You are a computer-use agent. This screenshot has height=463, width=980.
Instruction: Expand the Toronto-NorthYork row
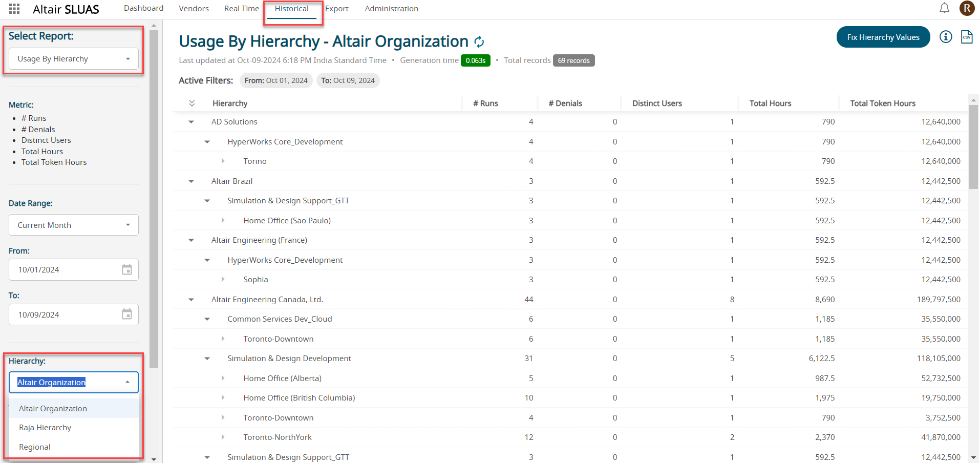click(223, 437)
